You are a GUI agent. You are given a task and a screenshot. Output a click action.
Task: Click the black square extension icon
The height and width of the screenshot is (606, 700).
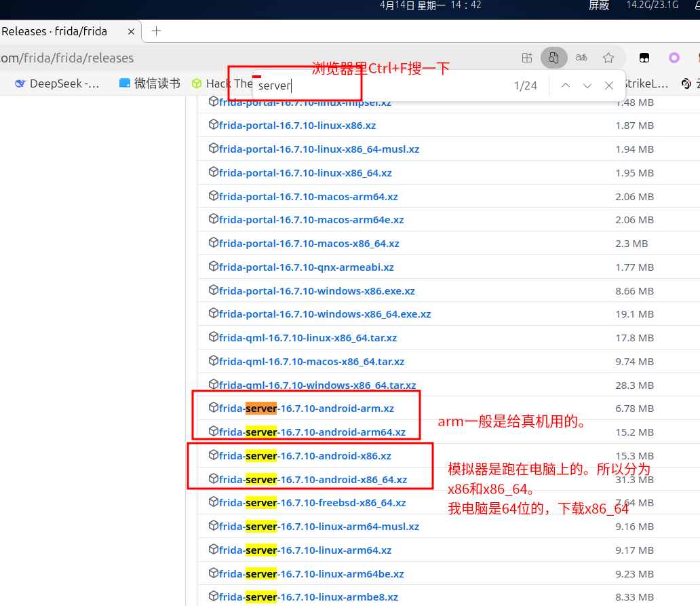click(x=645, y=58)
